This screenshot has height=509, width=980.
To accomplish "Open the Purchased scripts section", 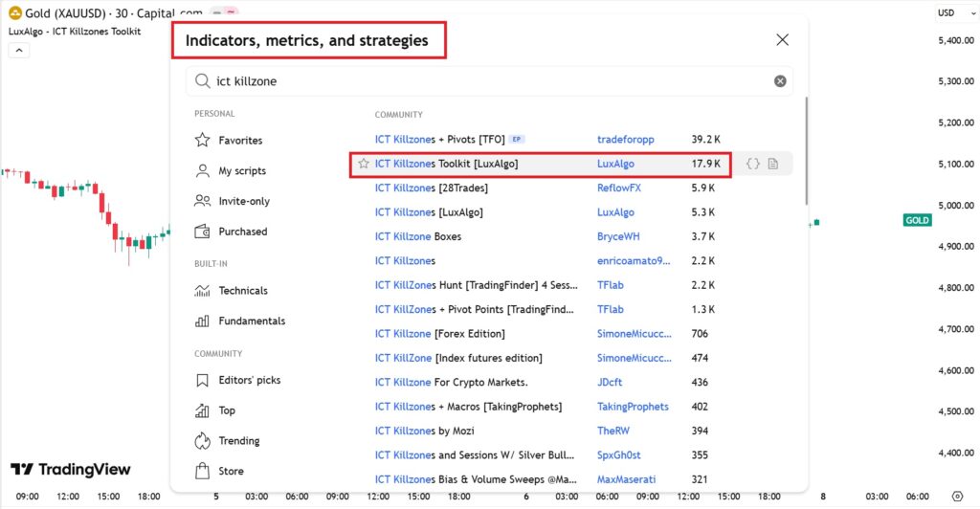I will pos(242,232).
